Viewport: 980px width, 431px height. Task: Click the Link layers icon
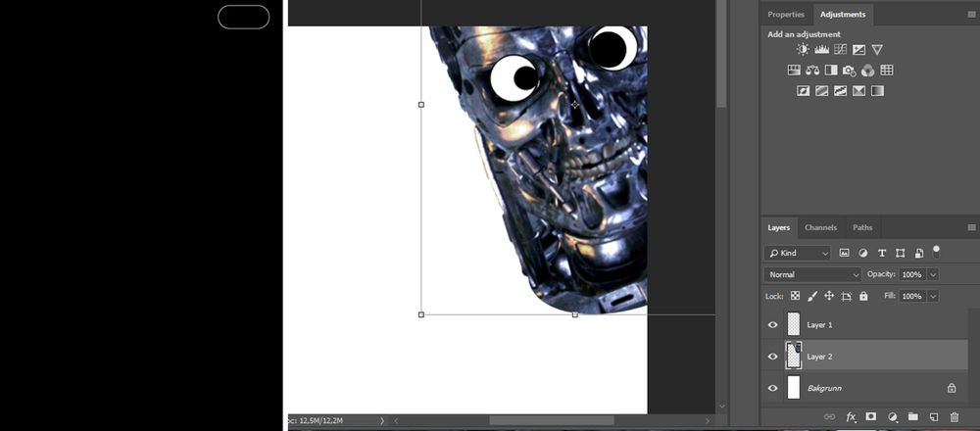point(829,416)
